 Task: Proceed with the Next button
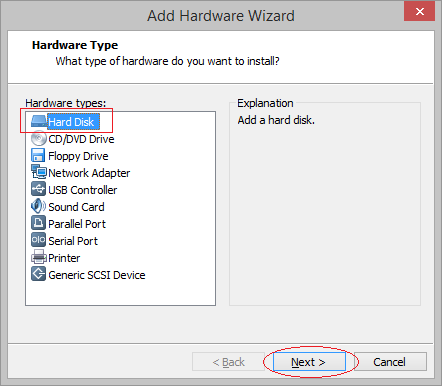[309, 362]
